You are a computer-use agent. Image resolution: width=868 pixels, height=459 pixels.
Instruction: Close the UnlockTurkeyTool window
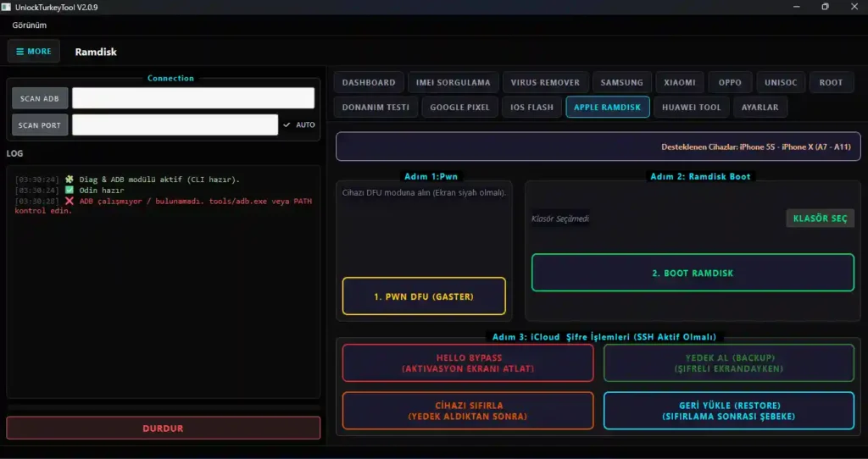[x=854, y=7]
